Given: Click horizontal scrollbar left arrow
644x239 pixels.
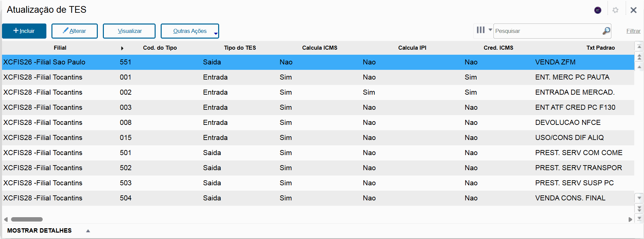Looking at the screenshot, I should click(x=6, y=220).
